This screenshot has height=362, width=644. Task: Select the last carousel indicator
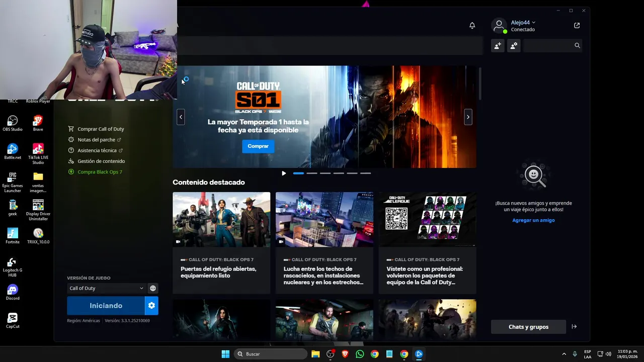pos(365,173)
